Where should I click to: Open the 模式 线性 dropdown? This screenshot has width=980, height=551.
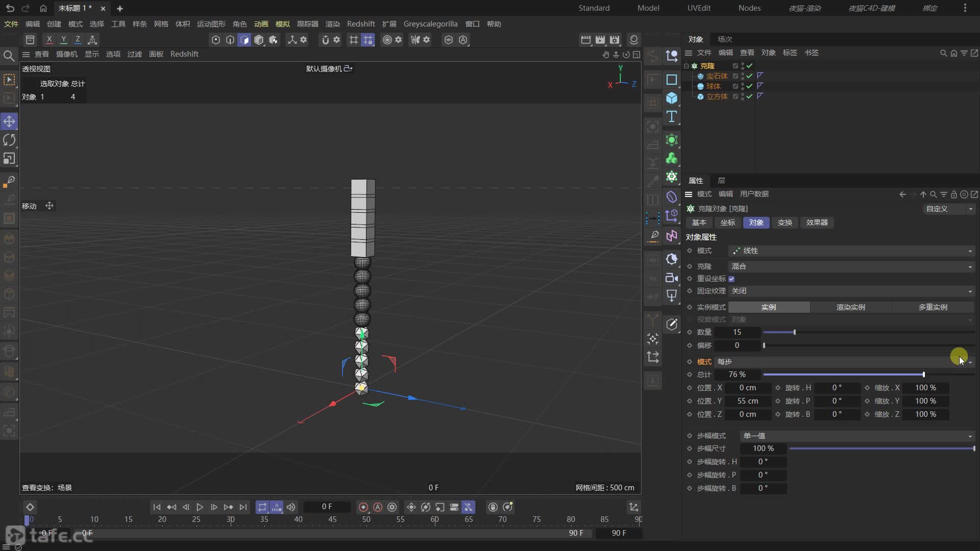pos(851,251)
